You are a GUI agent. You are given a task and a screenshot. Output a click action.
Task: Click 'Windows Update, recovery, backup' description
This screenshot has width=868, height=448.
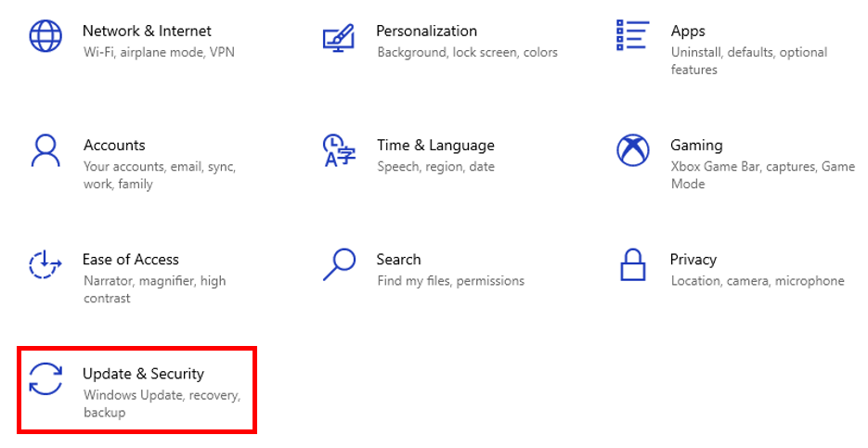[x=162, y=403]
